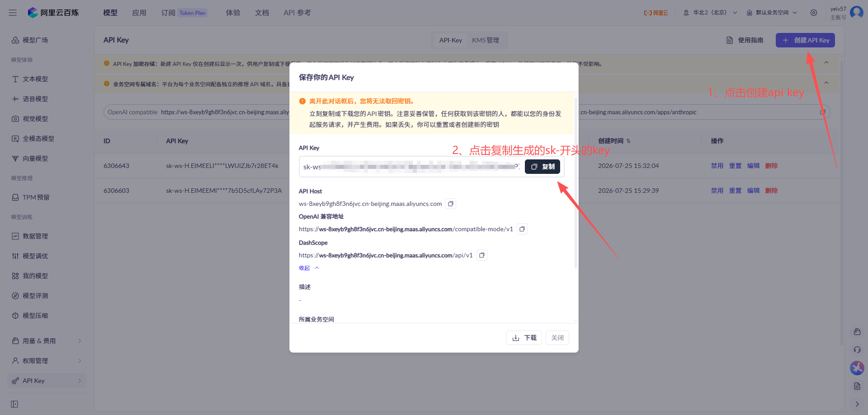Open 模型评测 in sidebar
The width and height of the screenshot is (868, 415).
(x=47, y=296)
